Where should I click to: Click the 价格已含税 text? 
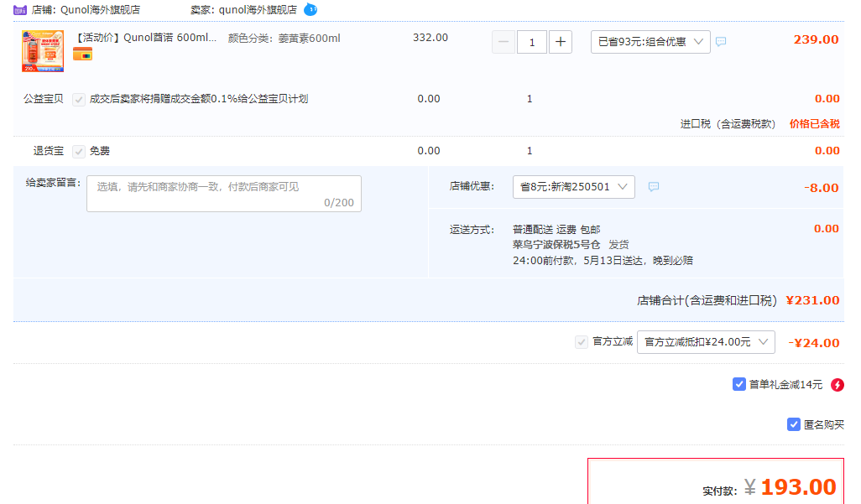pos(814,123)
